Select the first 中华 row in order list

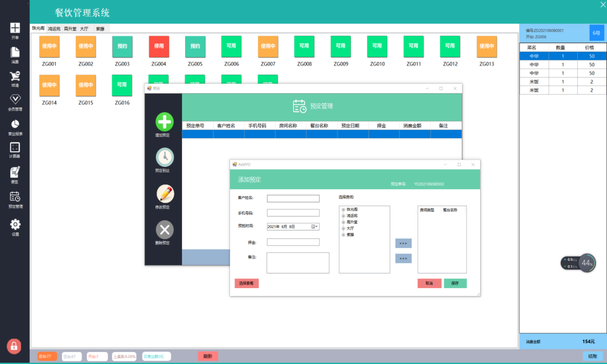coord(563,56)
